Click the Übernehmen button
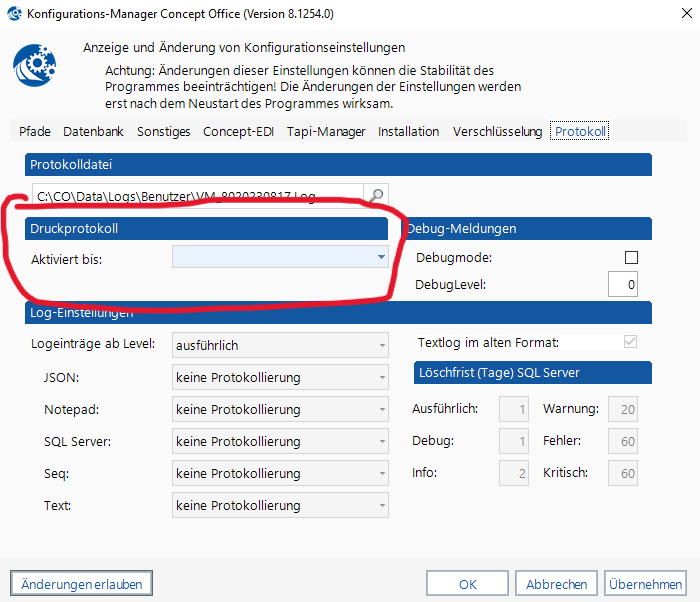Screen dimensions: 700x602 (645, 583)
